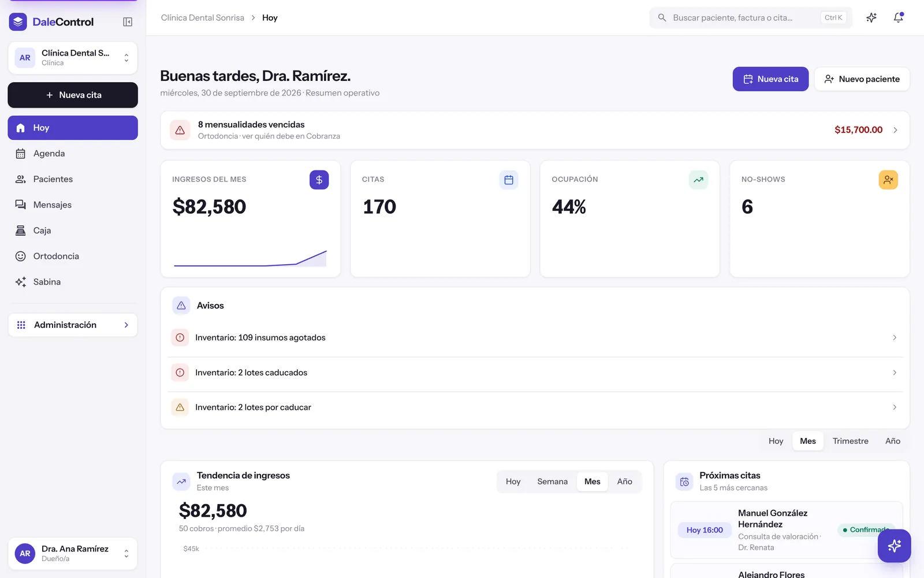Open floating Sabina assistant button

tap(894, 546)
